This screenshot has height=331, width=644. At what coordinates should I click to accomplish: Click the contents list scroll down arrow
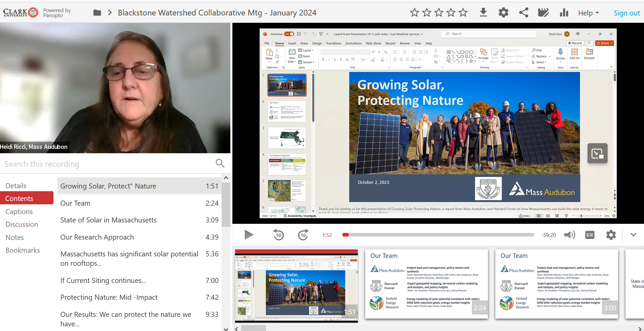[x=226, y=329]
